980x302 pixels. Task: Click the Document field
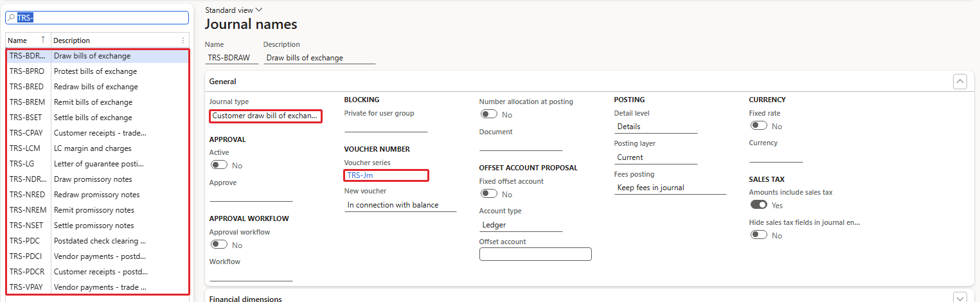[521, 145]
